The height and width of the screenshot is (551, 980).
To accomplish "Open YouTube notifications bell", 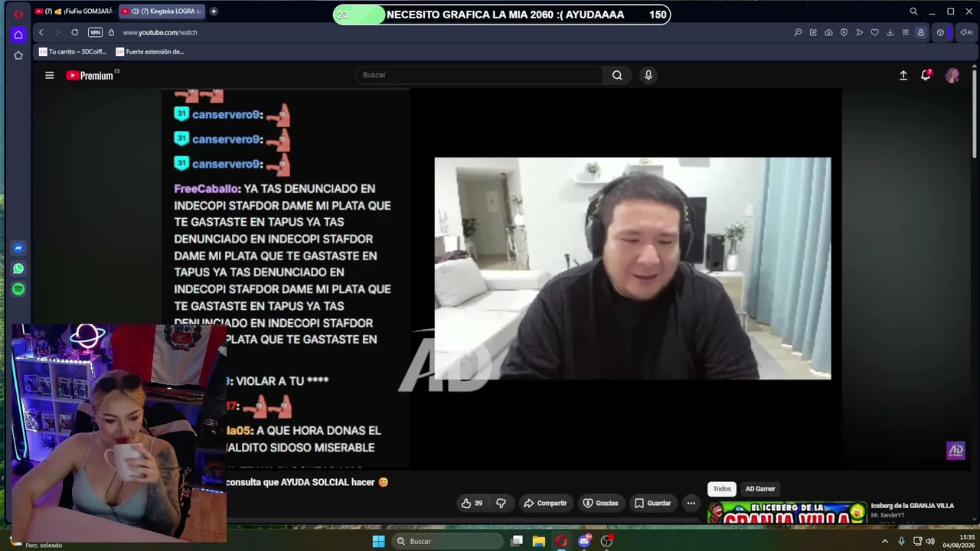I will pos(926,75).
